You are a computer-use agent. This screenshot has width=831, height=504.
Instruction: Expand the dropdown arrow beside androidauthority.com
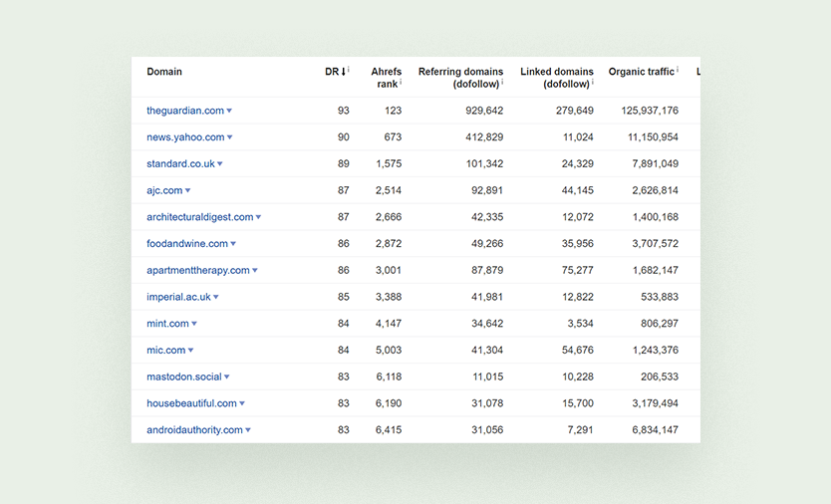248,430
